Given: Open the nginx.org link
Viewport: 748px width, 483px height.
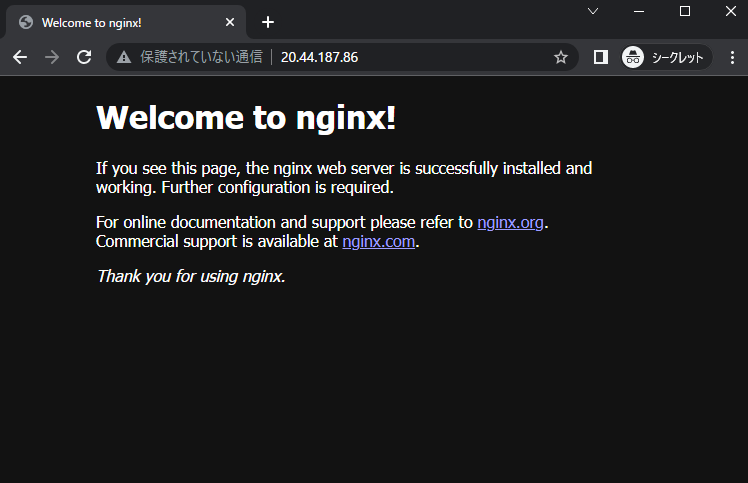Looking at the screenshot, I should tap(510, 222).
